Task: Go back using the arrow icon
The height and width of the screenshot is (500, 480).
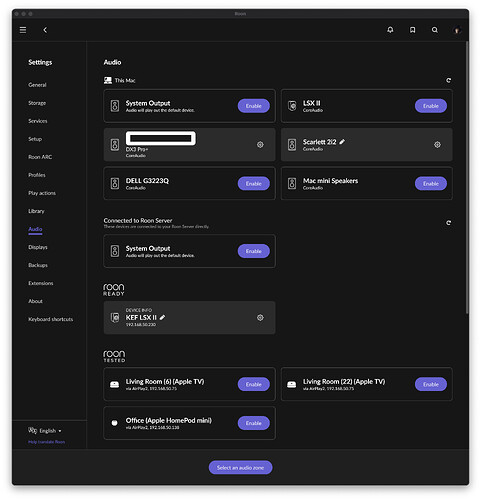Action: 45,30
